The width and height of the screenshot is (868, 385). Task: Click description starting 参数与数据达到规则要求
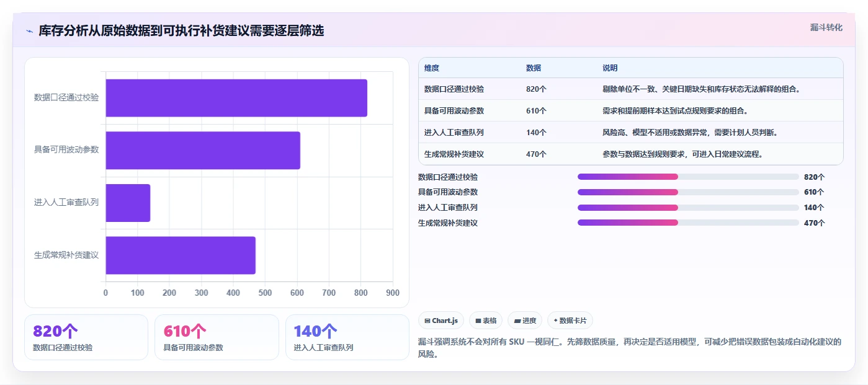click(x=682, y=154)
